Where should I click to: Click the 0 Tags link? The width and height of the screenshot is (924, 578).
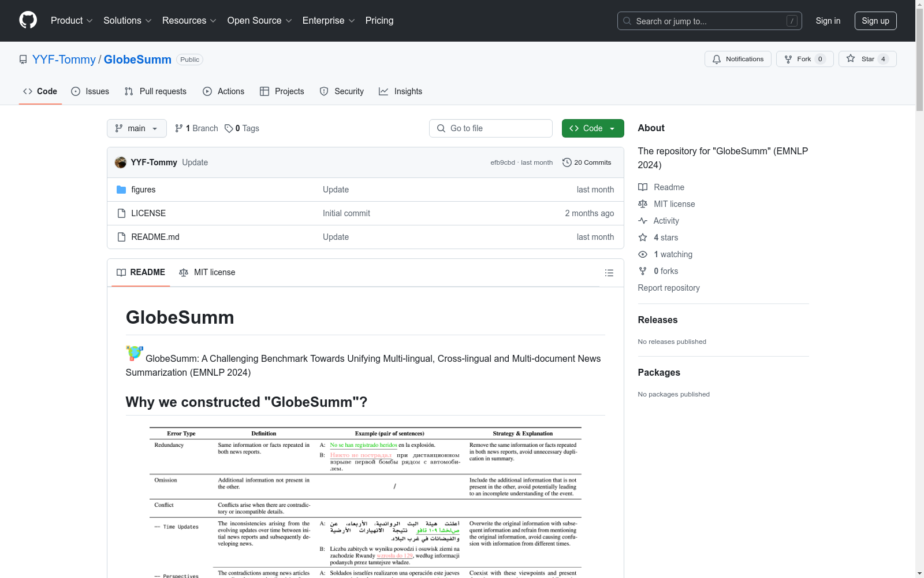pyautogui.click(x=242, y=128)
